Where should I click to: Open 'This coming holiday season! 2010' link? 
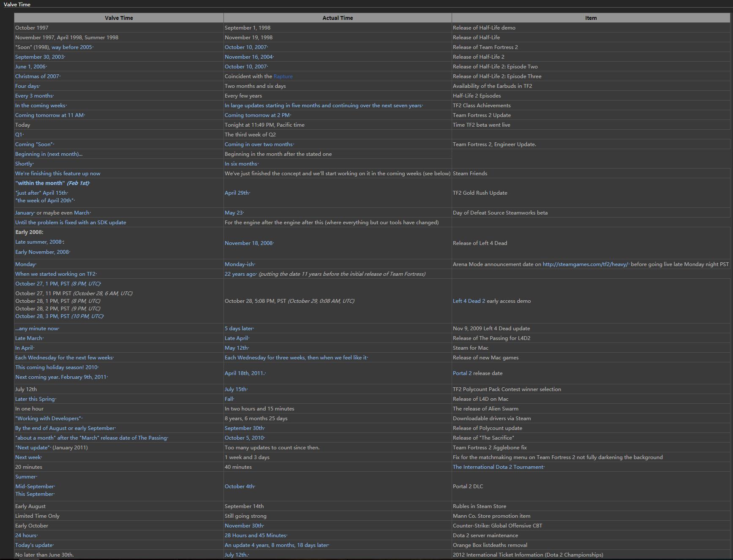[56, 367]
